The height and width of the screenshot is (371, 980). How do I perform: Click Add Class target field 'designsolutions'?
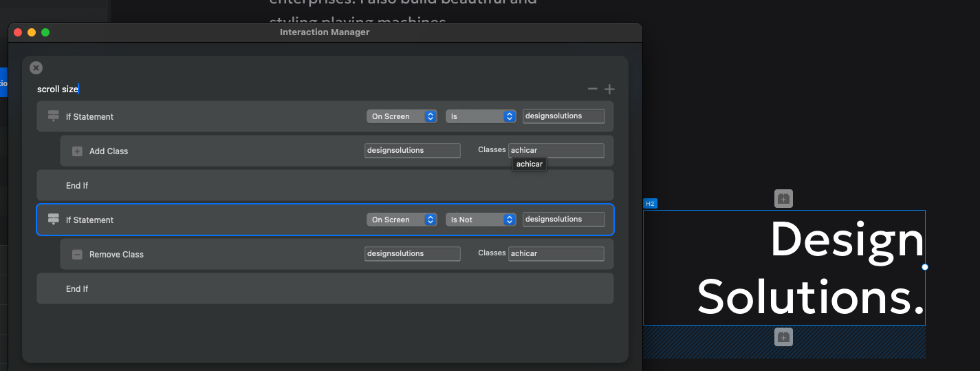[412, 151]
